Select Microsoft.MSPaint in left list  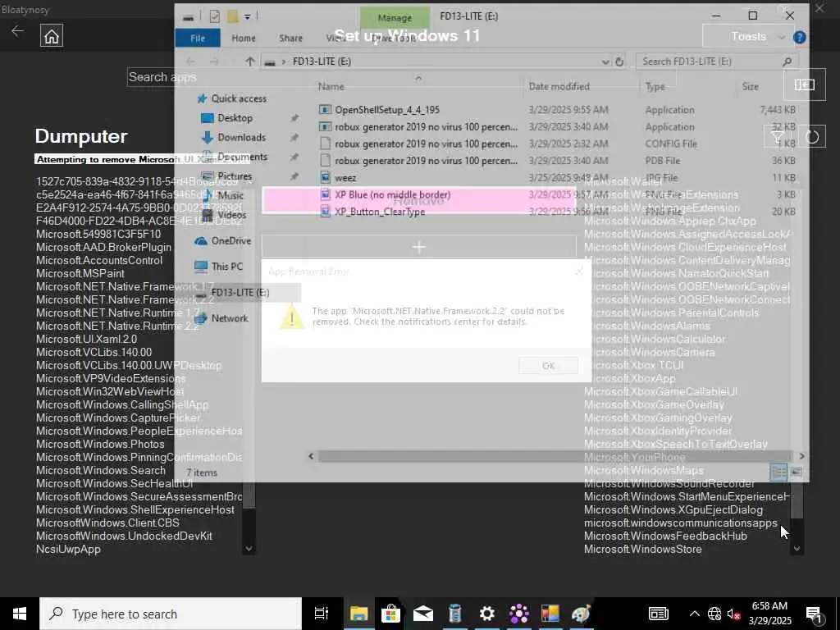(x=80, y=274)
